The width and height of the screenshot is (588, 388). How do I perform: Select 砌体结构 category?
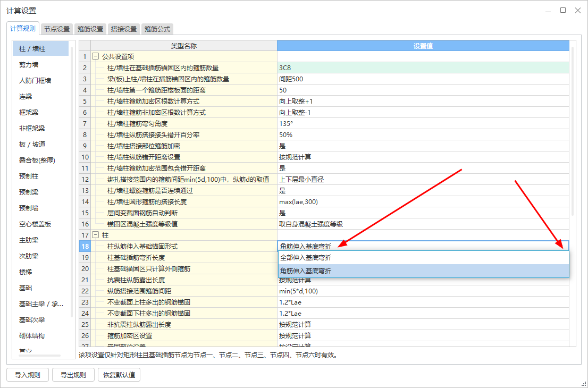41,335
